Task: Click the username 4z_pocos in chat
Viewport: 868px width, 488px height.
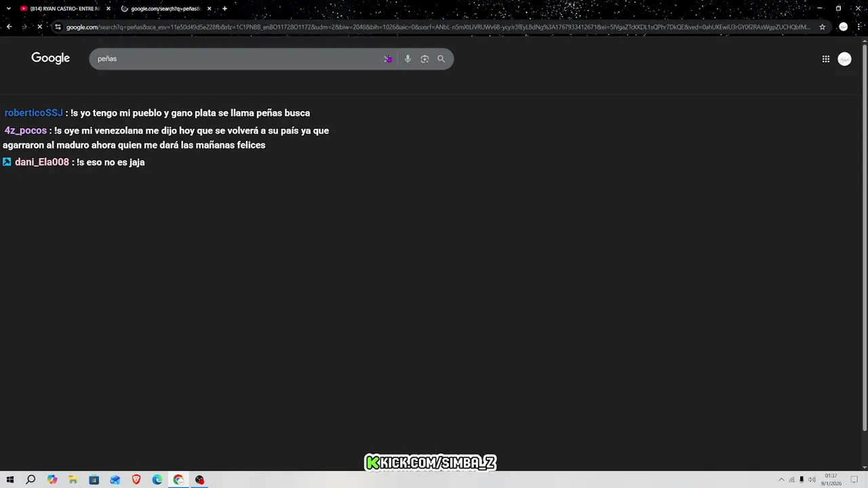Action: 26,131
